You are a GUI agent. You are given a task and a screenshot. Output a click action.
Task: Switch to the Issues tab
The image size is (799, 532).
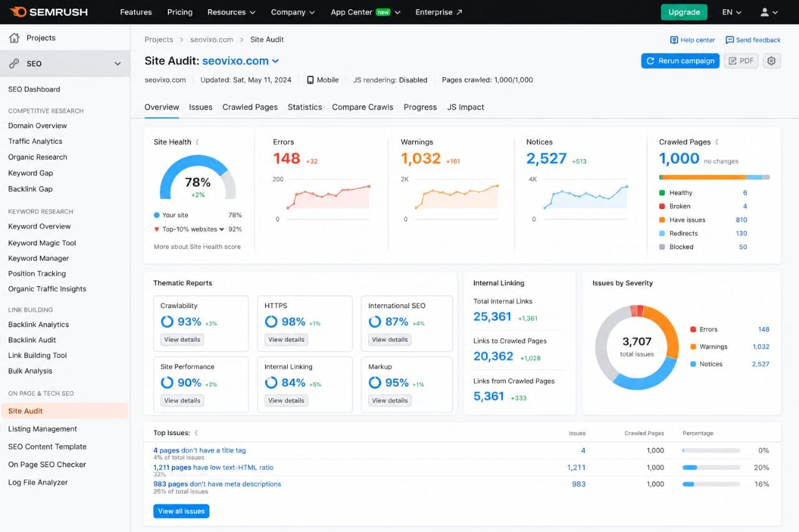coord(201,107)
